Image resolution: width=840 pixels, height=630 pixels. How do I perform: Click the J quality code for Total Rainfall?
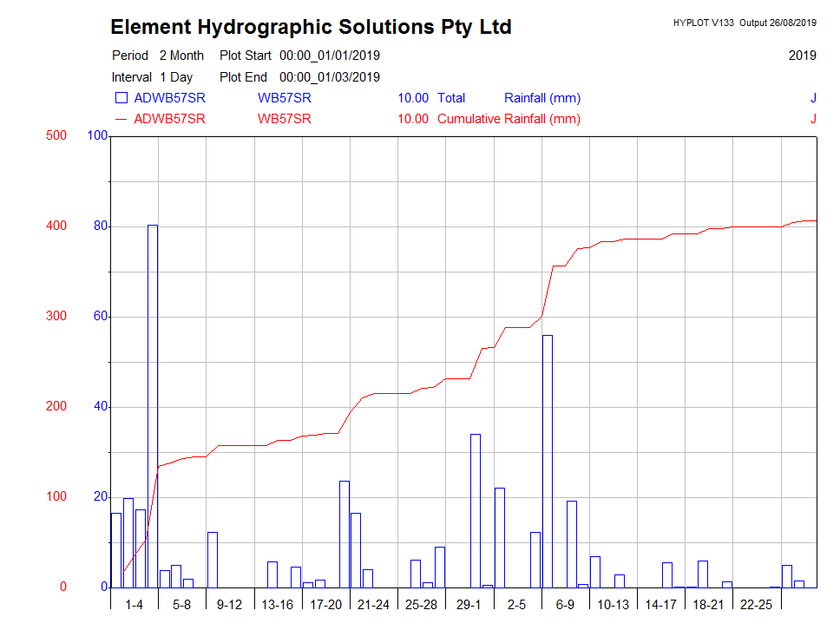[813, 98]
